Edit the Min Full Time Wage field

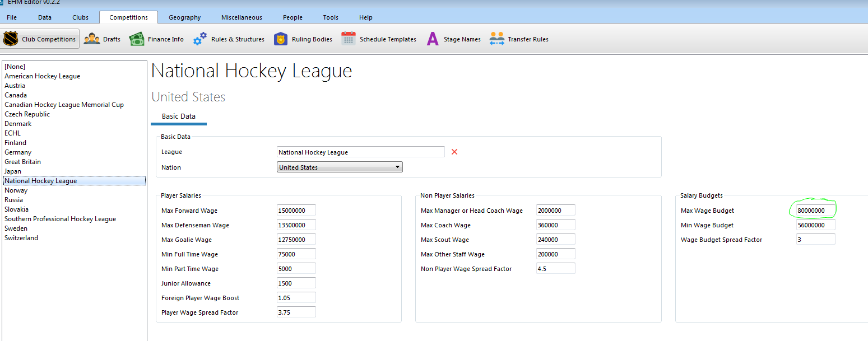tap(296, 254)
